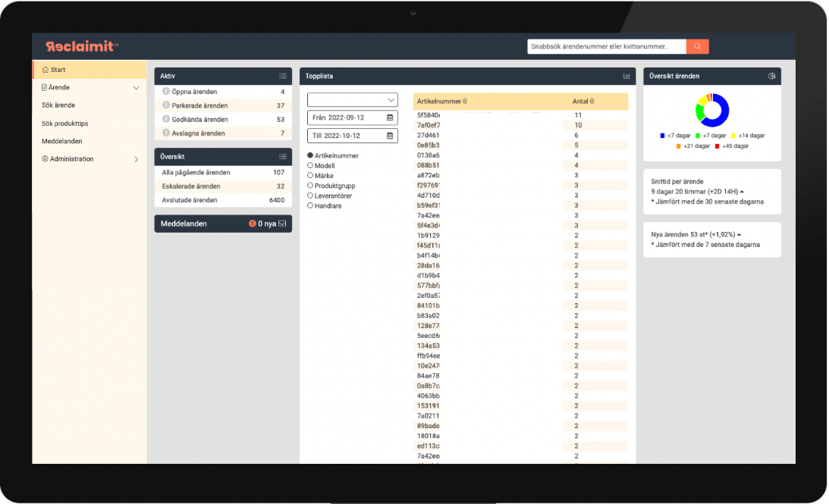Open Eskalerade ärenden row
The height and width of the screenshot is (504, 829).
(223, 186)
